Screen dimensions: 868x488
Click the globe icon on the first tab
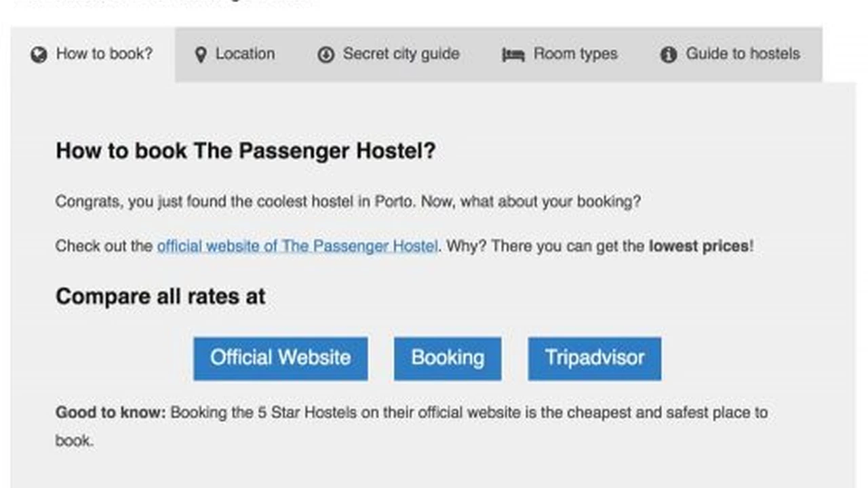point(39,55)
